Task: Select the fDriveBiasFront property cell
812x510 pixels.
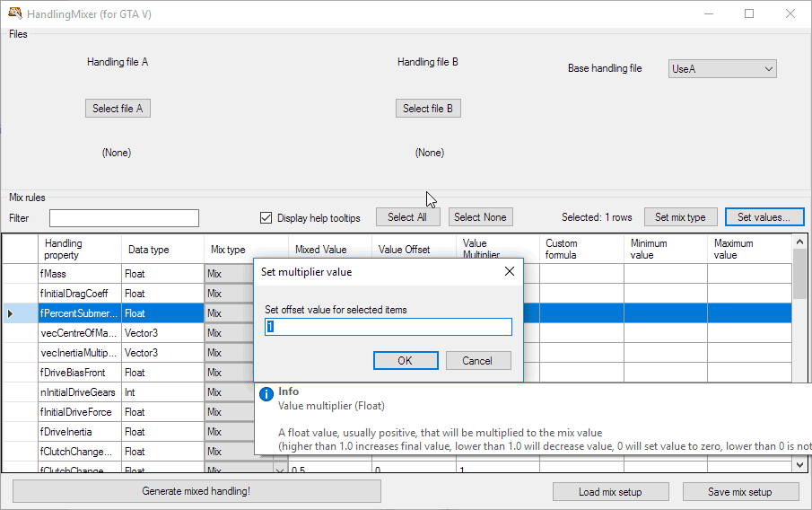Action: pos(80,373)
